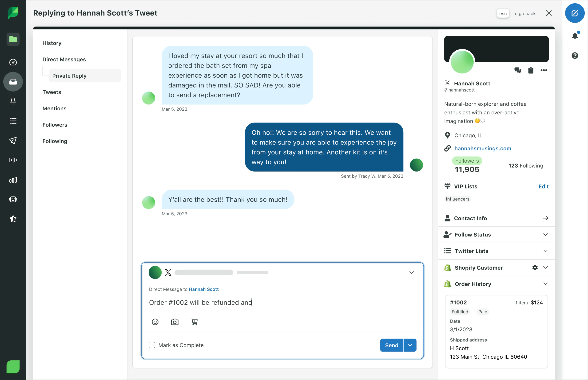Screen dimensions: 588x380
Task: Click the star/favorites icon in sidebar
Action: [x=13, y=218]
